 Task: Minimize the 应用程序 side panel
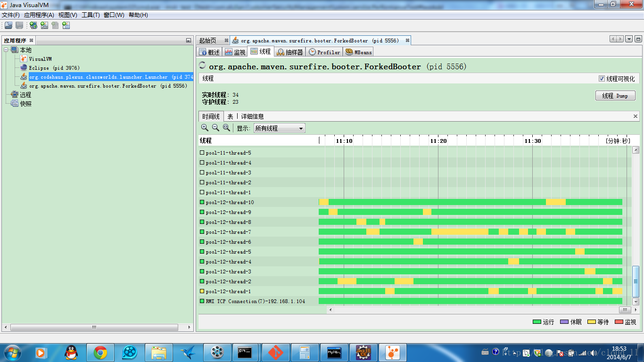coord(189,41)
